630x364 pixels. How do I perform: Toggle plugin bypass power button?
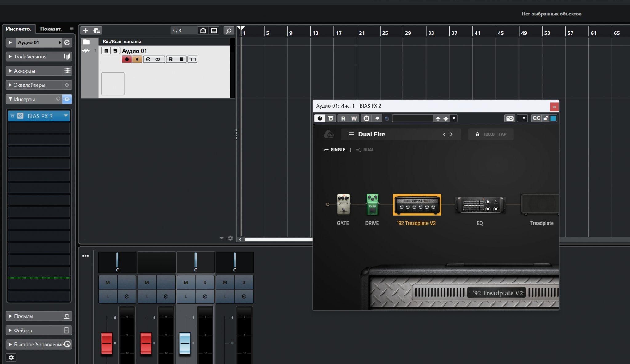[x=320, y=118]
